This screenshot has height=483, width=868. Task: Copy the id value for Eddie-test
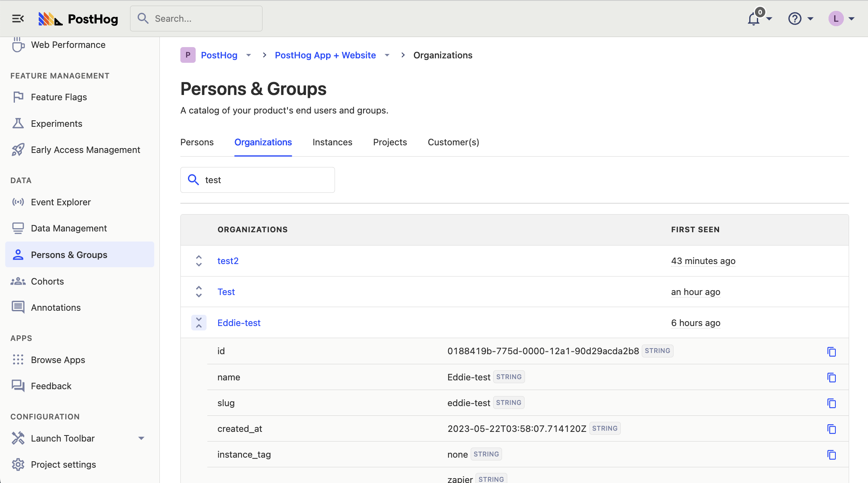point(832,351)
